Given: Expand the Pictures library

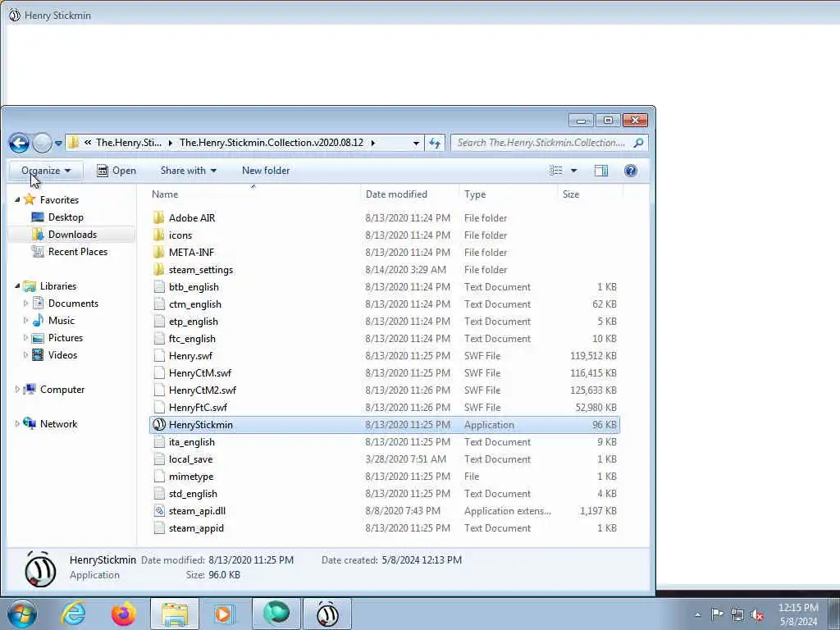Looking at the screenshot, I should pyautogui.click(x=25, y=337).
